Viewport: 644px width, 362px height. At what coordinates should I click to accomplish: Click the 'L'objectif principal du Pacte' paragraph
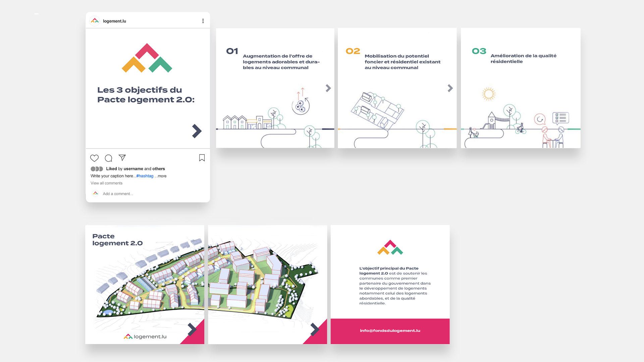click(395, 286)
